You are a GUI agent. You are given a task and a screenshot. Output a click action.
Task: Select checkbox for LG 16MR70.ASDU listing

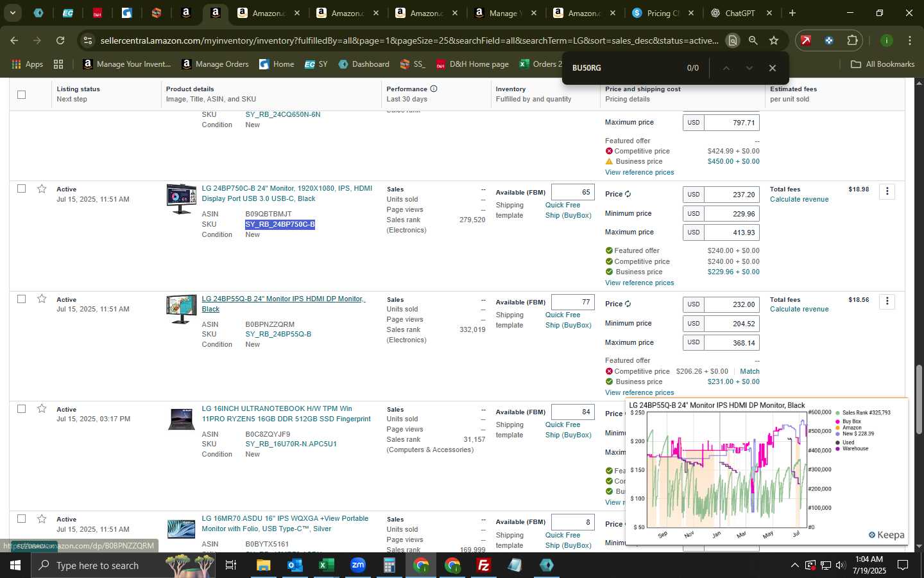tap(21, 518)
